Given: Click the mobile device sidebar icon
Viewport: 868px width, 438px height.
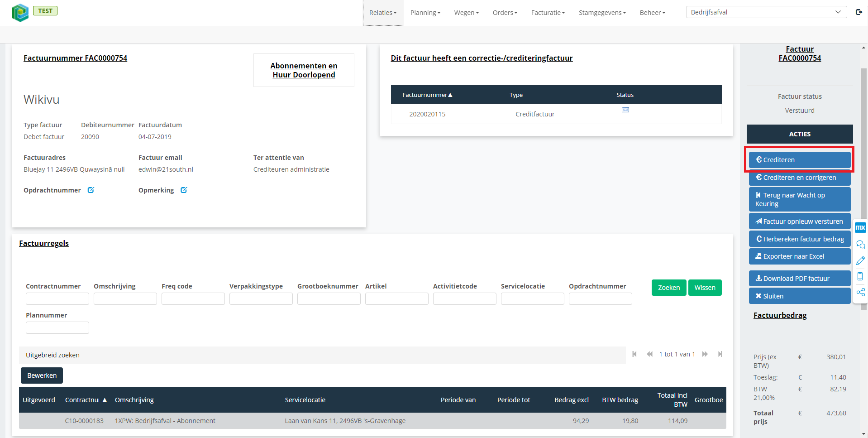Looking at the screenshot, I should [x=860, y=276].
